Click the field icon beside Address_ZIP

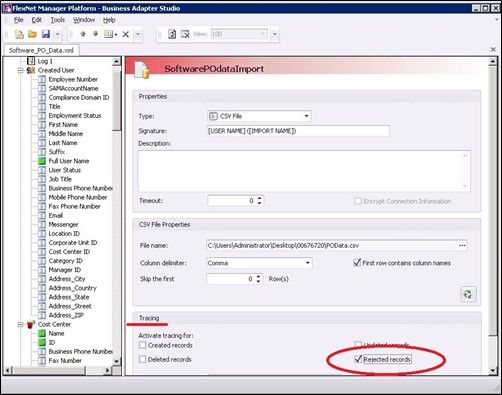click(42, 315)
